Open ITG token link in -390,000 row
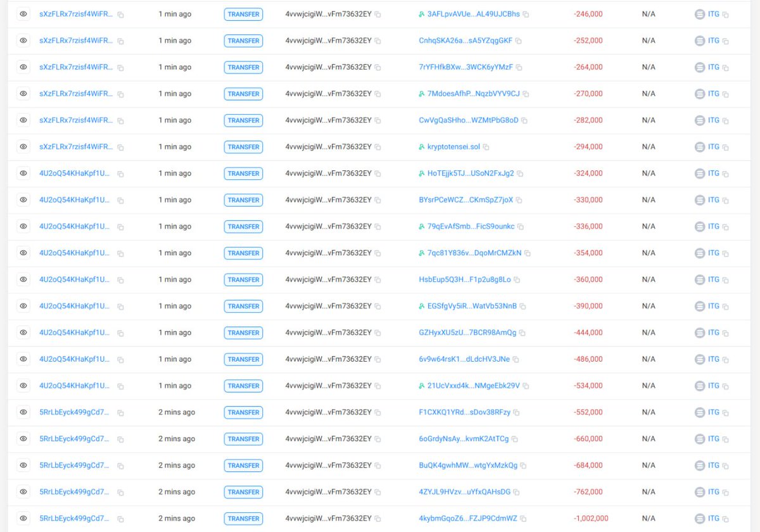 714,307
